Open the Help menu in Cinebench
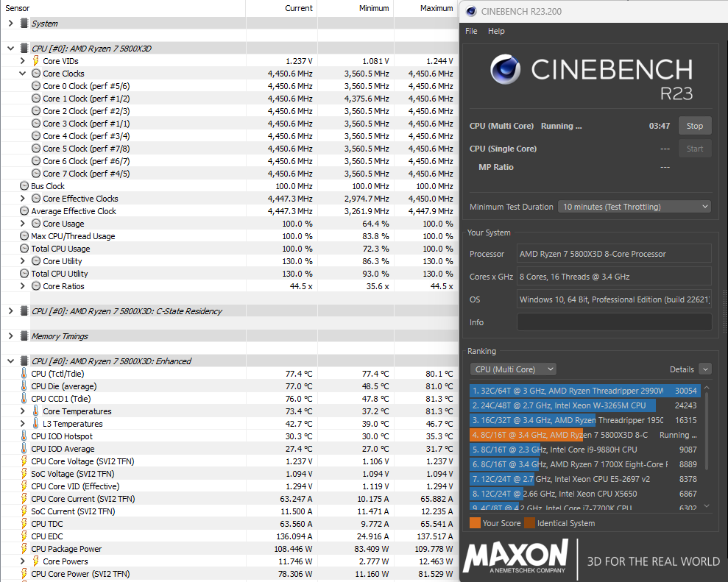Viewport: 728px width, 582px height. click(x=496, y=31)
